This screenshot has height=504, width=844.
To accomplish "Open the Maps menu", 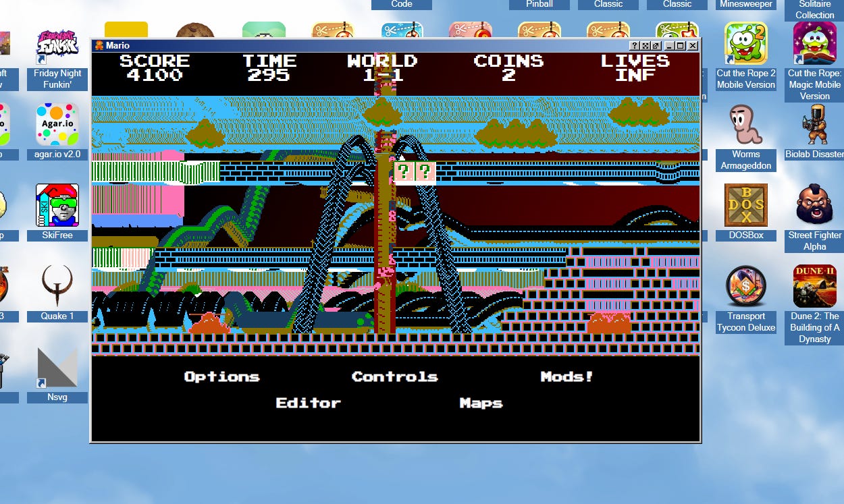I will pyautogui.click(x=481, y=403).
